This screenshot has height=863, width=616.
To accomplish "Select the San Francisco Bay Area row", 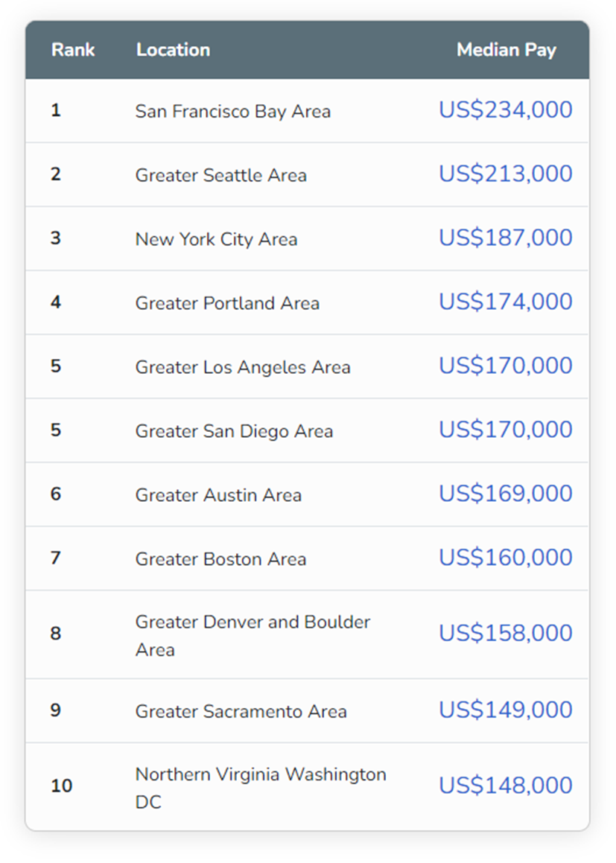I will (x=232, y=112).
